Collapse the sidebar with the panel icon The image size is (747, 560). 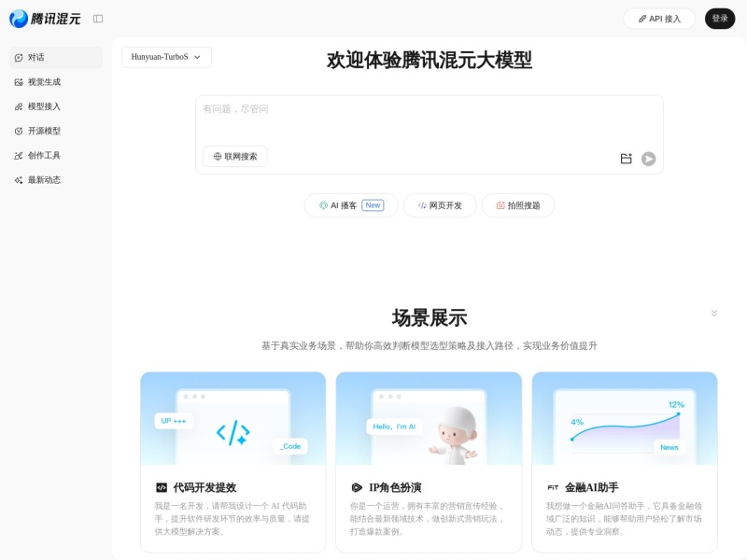(98, 19)
